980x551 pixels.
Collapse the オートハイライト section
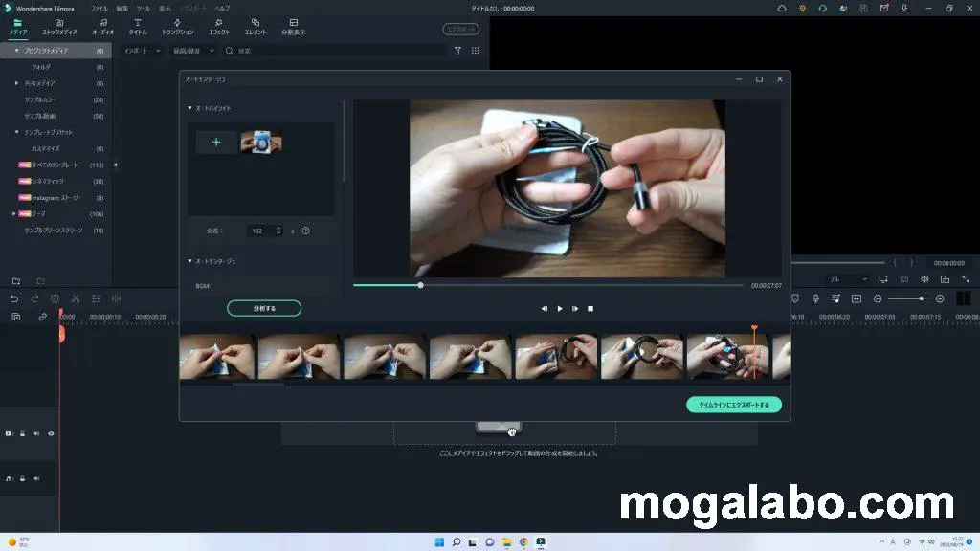click(x=189, y=108)
